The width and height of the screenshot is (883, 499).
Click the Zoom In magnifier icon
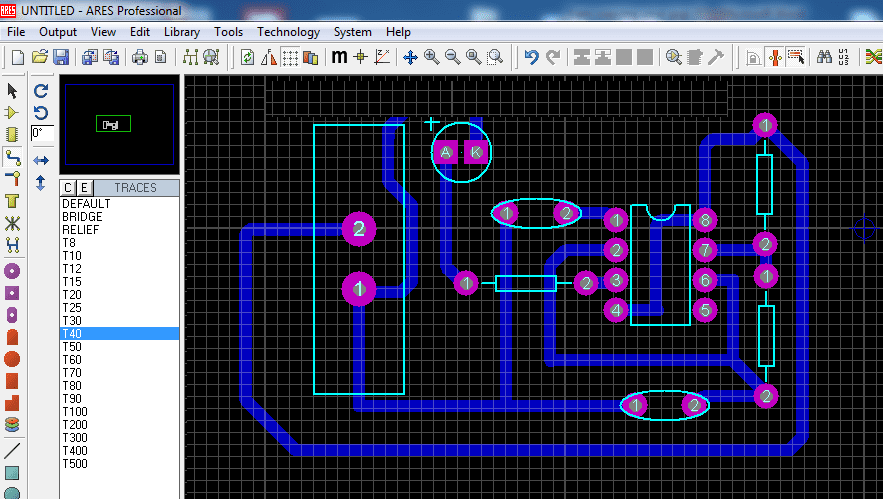tap(432, 57)
